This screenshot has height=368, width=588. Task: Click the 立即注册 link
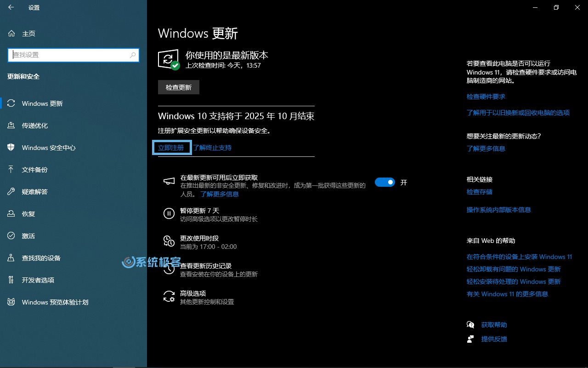pyautogui.click(x=171, y=148)
